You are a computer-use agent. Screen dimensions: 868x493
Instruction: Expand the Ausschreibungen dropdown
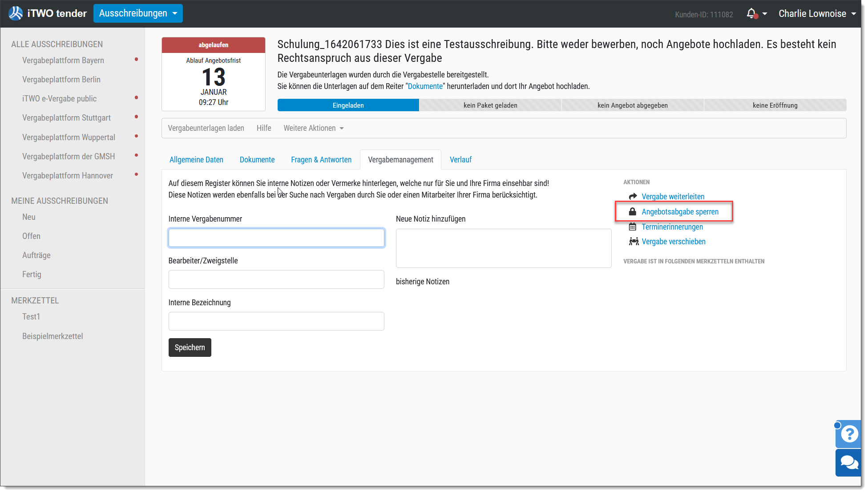pyautogui.click(x=138, y=13)
